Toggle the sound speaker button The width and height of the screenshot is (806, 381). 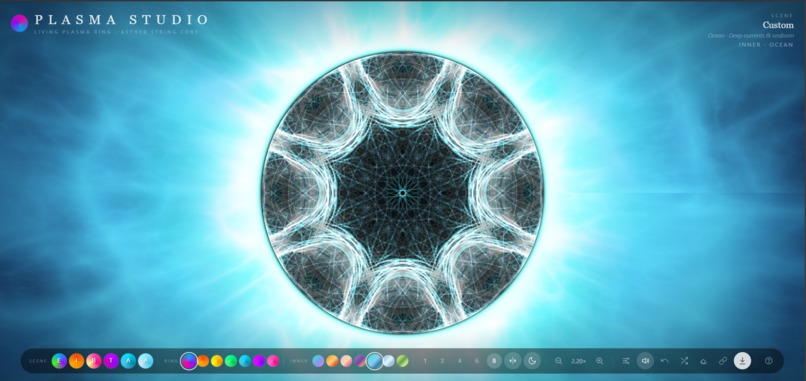coord(645,361)
